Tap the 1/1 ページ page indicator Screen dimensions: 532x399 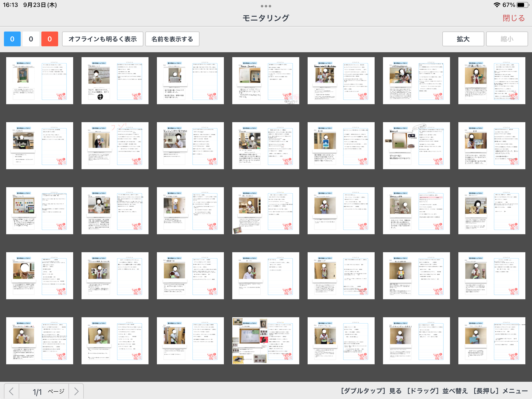click(x=48, y=391)
